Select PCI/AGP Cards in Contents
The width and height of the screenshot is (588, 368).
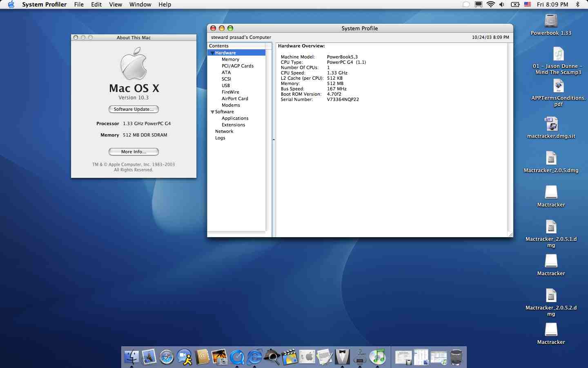(238, 66)
